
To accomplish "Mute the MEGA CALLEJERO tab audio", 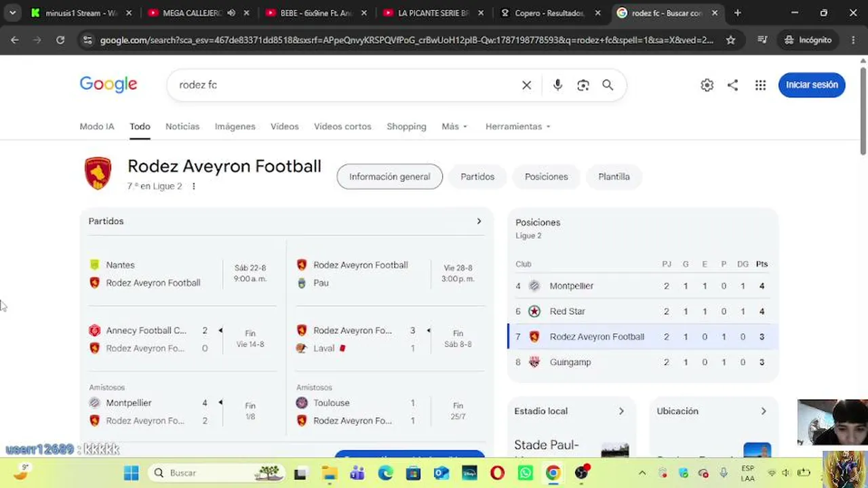I will point(231,13).
